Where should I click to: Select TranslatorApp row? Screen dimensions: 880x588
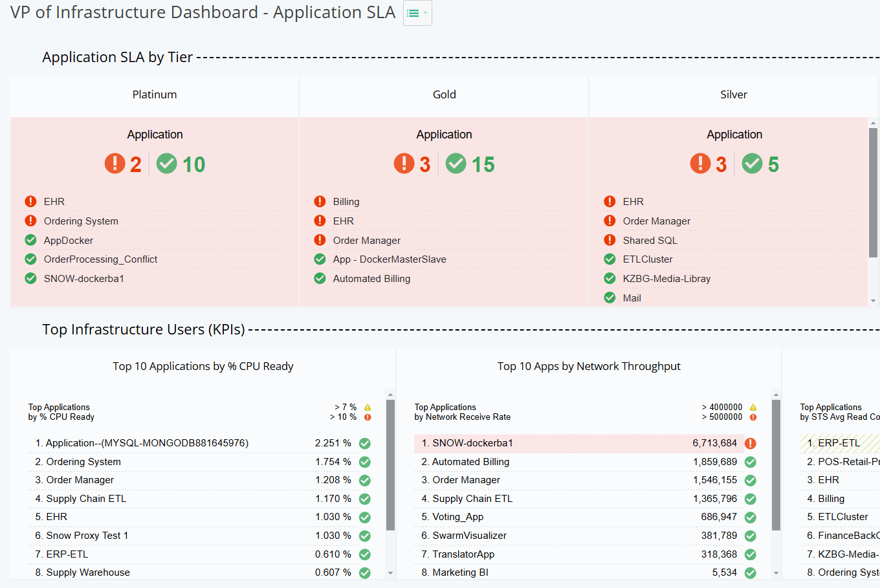586,554
